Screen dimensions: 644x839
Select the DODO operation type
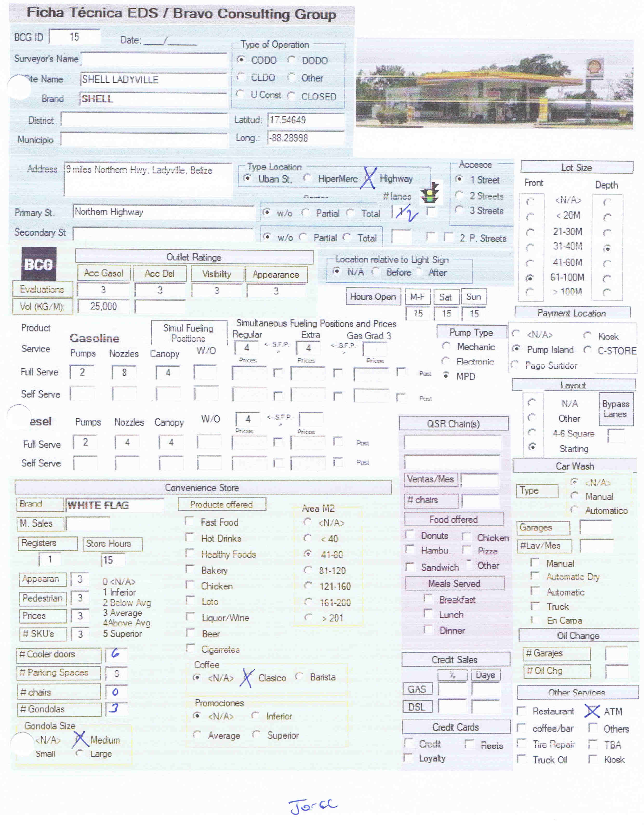pyautogui.click(x=291, y=60)
